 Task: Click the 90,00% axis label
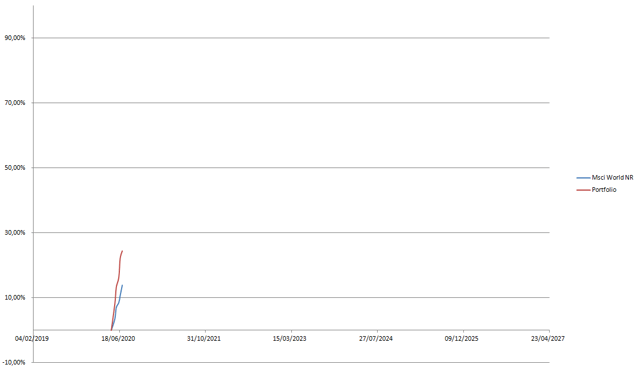[15, 38]
